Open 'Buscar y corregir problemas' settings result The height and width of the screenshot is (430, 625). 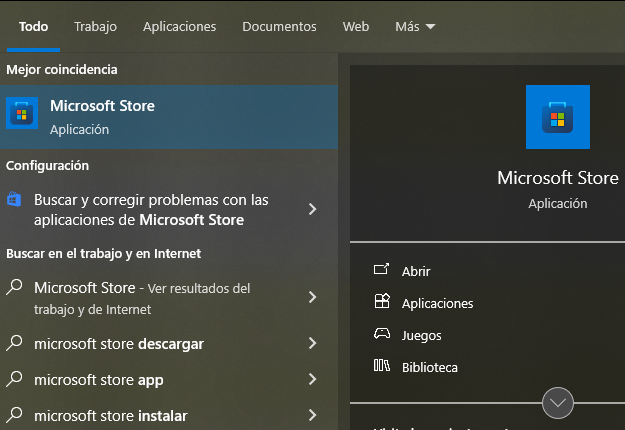(169, 210)
